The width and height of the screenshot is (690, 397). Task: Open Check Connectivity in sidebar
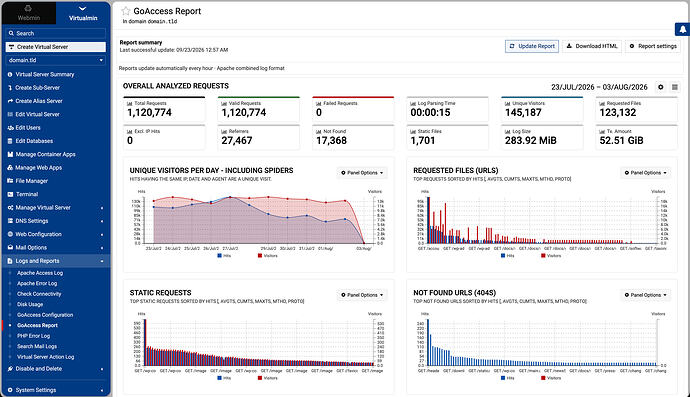(39, 294)
